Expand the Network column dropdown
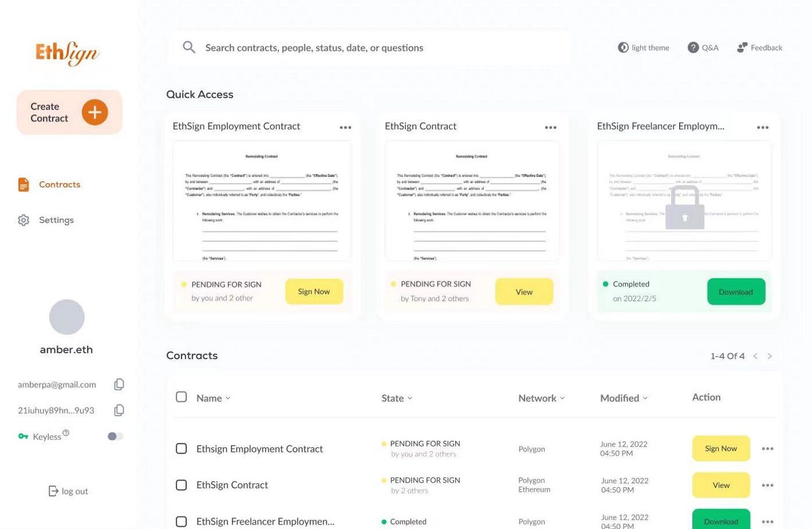The width and height of the screenshot is (812, 529). [x=563, y=398]
